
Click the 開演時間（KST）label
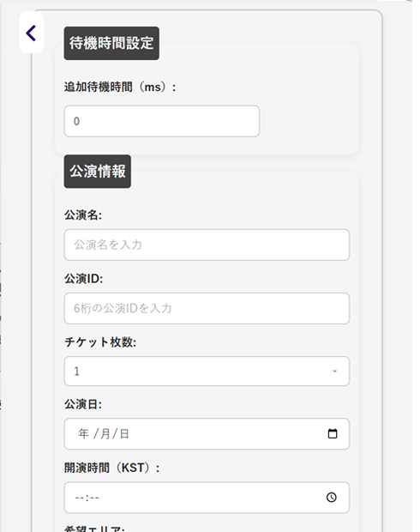[x=112, y=469]
